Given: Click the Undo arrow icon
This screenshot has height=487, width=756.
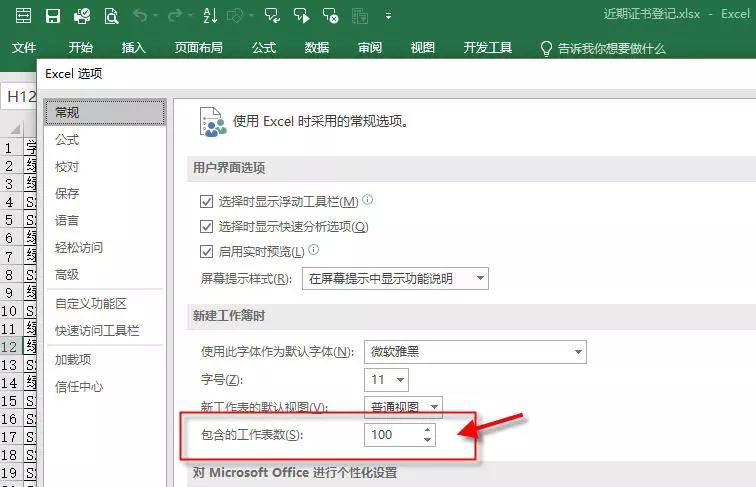Looking at the screenshot, I should 140,16.
